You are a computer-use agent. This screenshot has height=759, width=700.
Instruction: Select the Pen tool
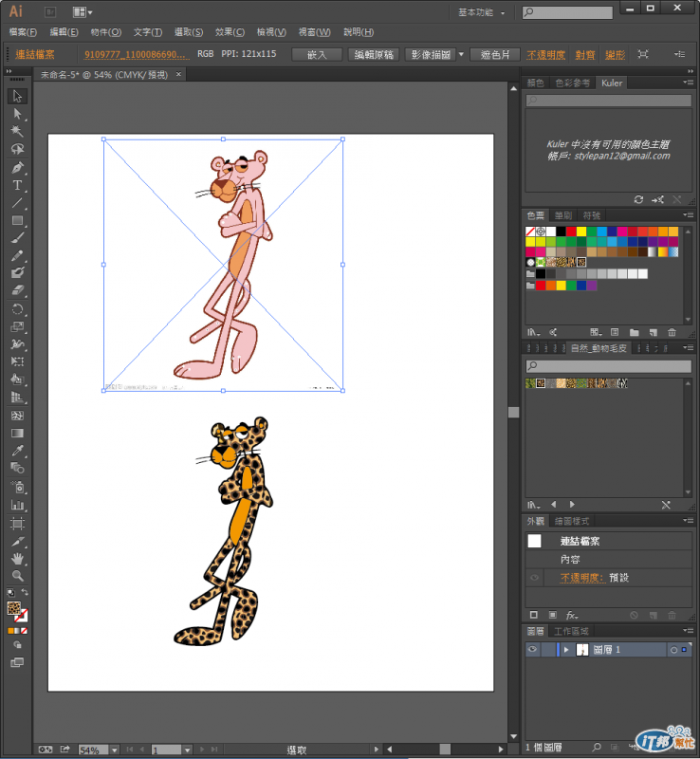click(x=17, y=168)
